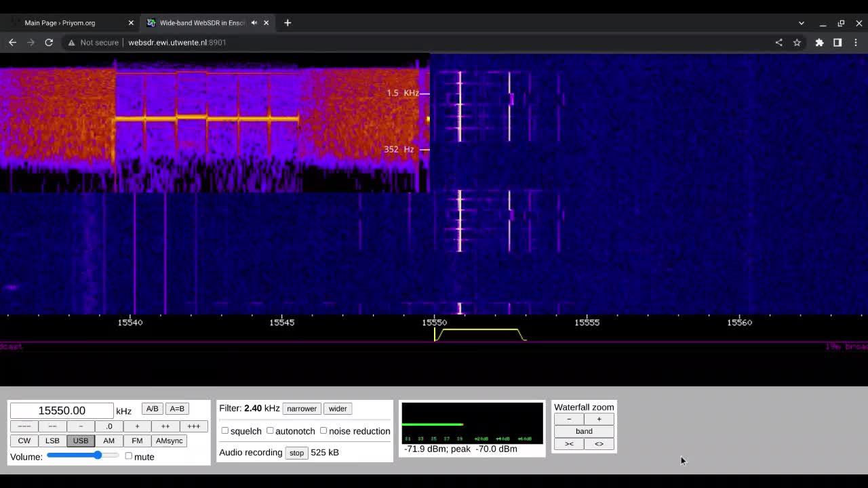This screenshot has height=488, width=868.
Task: Mute tab audio speaker icon
Action: pyautogui.click(x=254, y=22)
